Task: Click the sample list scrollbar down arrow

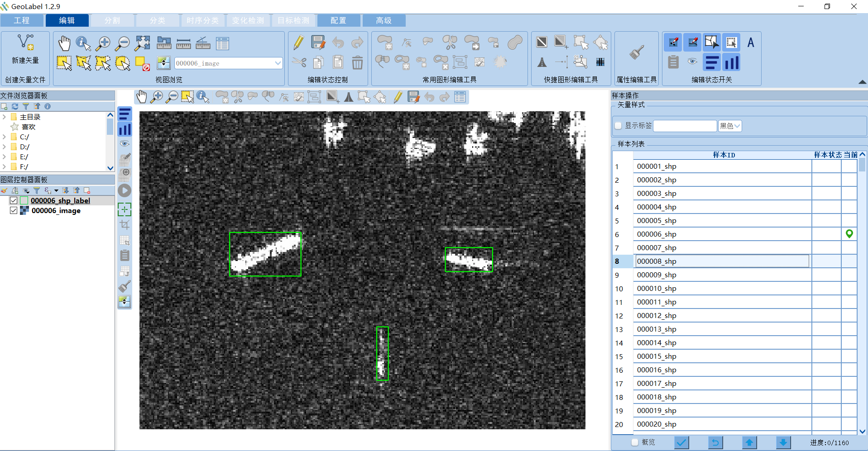Action: click(863, 431)
